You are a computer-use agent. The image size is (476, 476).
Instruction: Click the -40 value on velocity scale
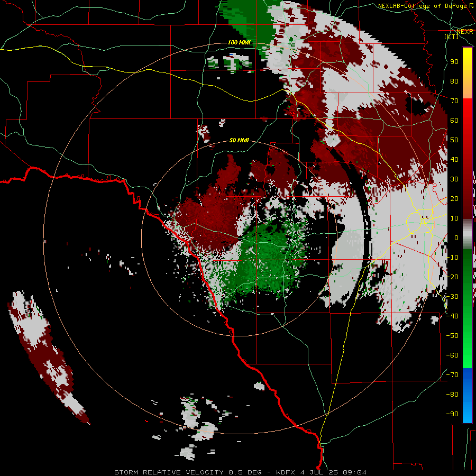pyautogui.click(x=452, y=316)
